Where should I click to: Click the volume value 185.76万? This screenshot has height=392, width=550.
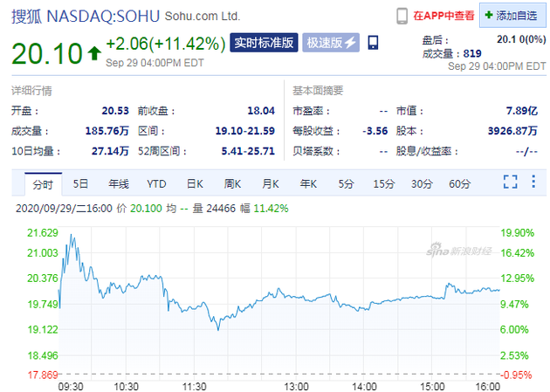(x=107, y=131)
